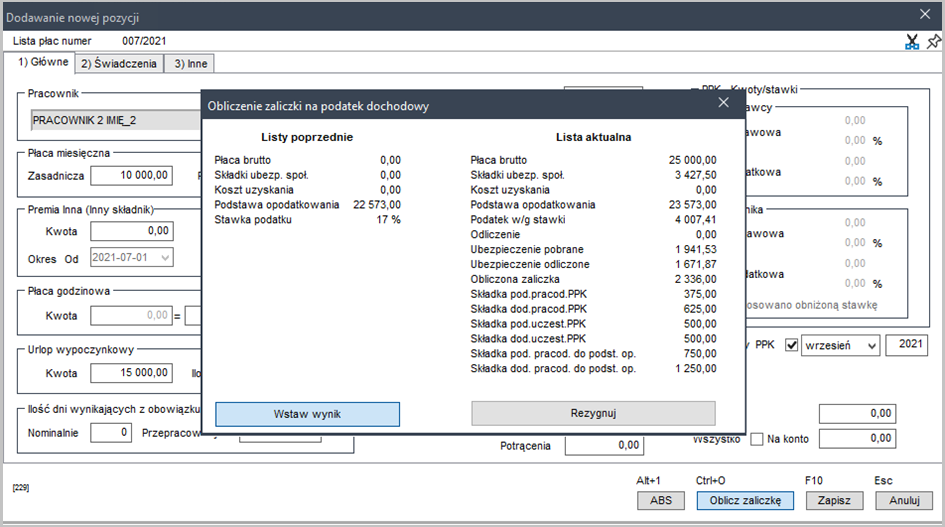The height and width of the screenshot is (527, 945).
Task: Click the Lista aktualna heading
Action: [x=593, y=137]
